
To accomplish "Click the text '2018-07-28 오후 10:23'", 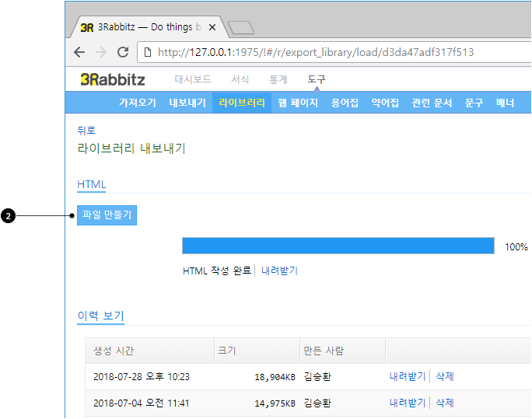I will (142, 376).
